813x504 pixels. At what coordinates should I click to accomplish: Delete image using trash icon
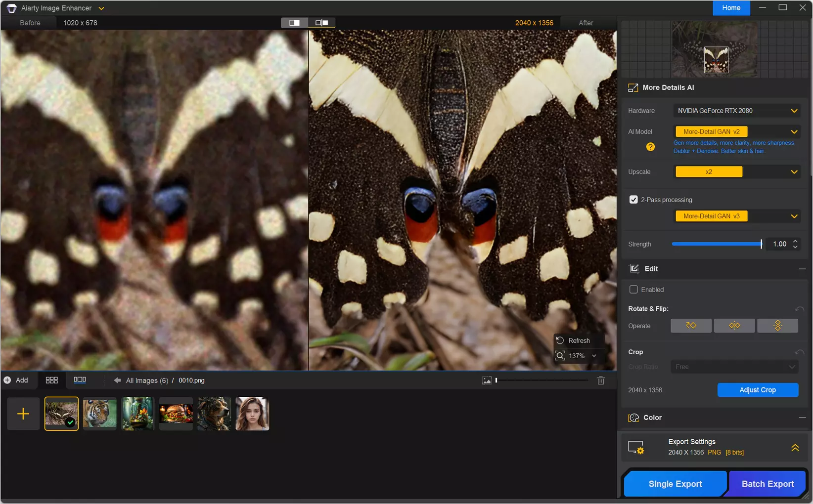point(600,380)
